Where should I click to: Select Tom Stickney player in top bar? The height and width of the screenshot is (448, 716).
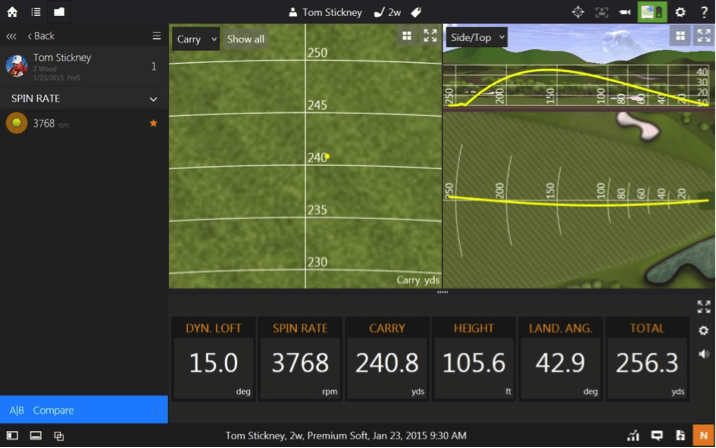pyautogui.click(x=325, y=12)
